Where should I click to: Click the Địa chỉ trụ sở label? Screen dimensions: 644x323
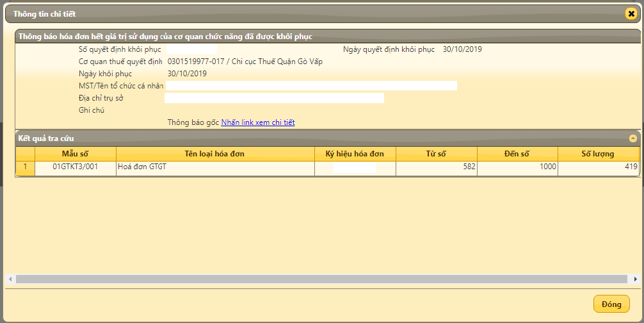pos(101,98)
